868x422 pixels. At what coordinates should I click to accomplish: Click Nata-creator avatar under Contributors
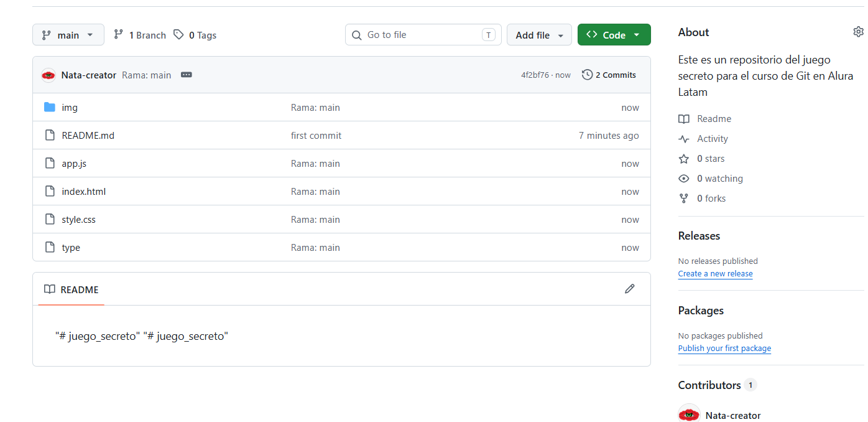(689, 414)
